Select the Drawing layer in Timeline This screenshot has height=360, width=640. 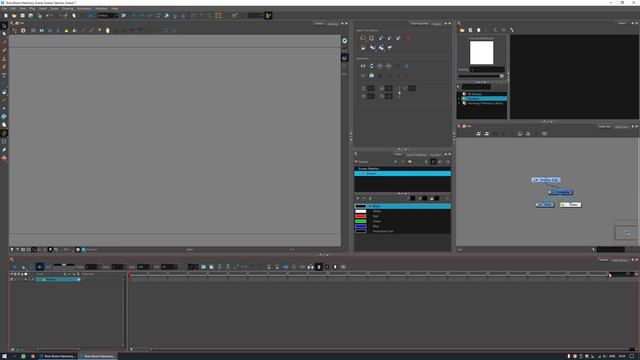pos(58,280)
